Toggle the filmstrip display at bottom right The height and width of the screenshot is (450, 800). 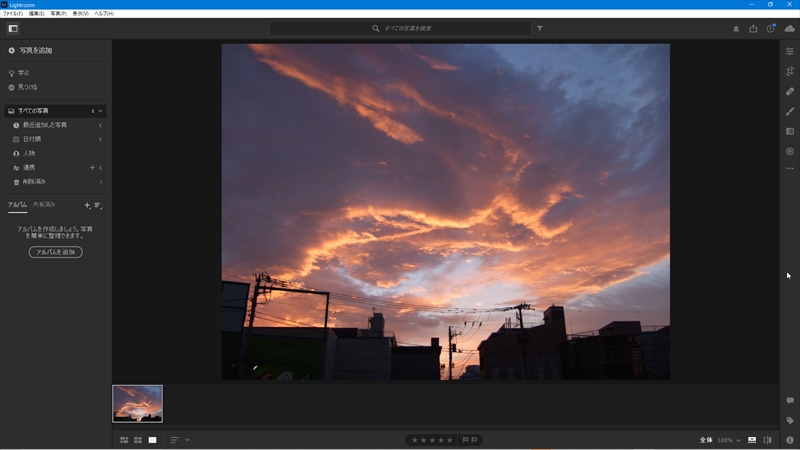tap(752, 440)
